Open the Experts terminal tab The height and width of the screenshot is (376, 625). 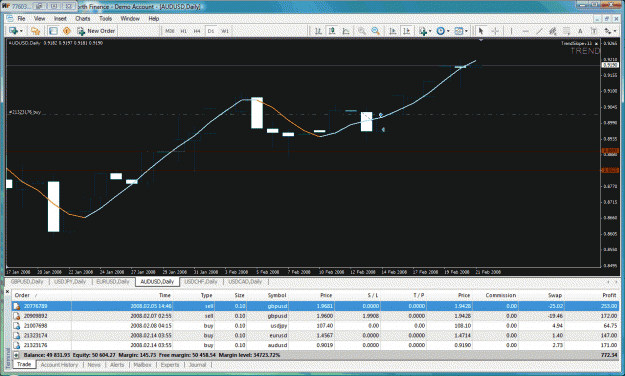pyautogui.click(x=170, y=364)
